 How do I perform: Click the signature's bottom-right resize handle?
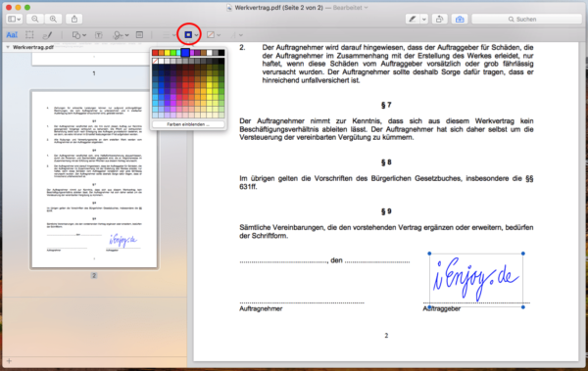523,307
